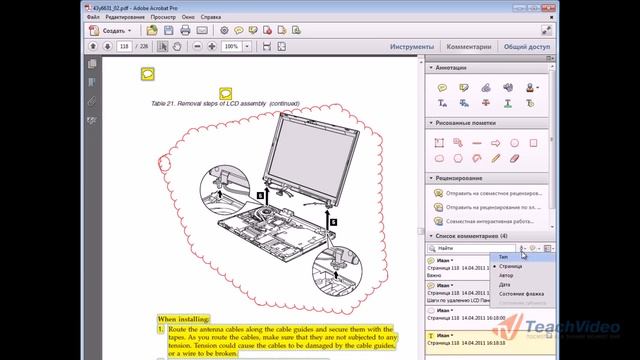Select the text callout tool

click(x=458, y=142)
